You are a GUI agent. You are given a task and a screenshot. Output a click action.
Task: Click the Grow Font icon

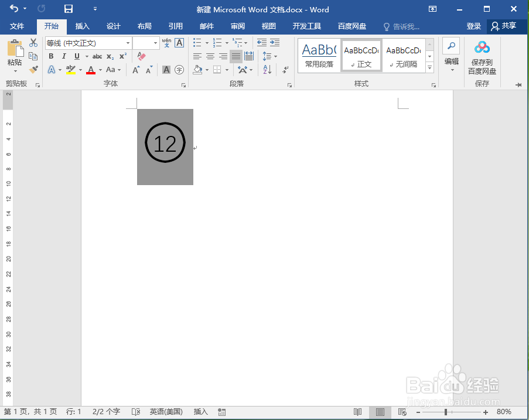pyautogui.click(x=136, y=70)
